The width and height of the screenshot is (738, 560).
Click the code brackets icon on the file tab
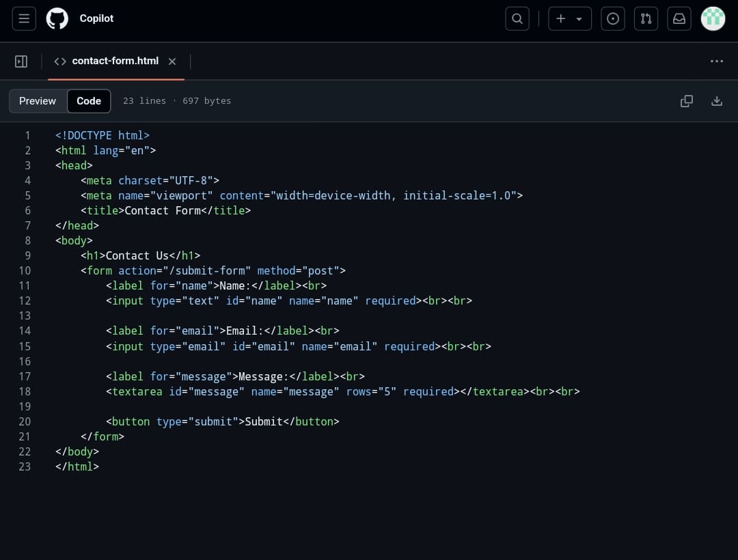[x=59, y=61]
